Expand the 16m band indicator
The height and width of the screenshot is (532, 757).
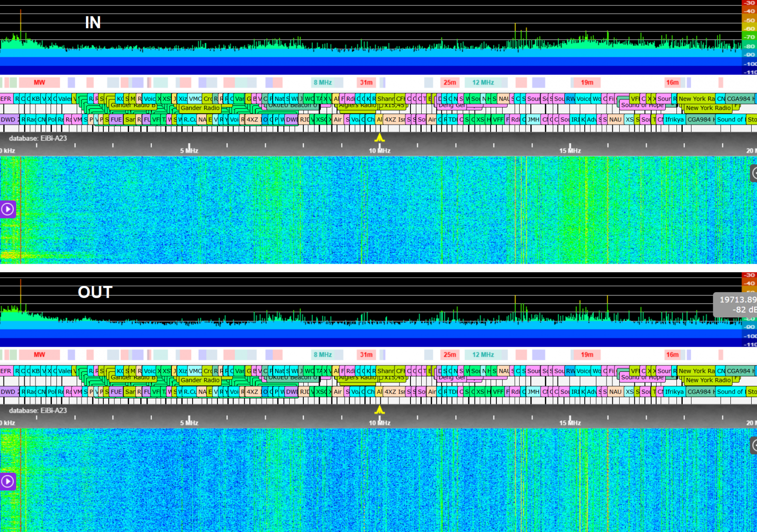(673, 83)
